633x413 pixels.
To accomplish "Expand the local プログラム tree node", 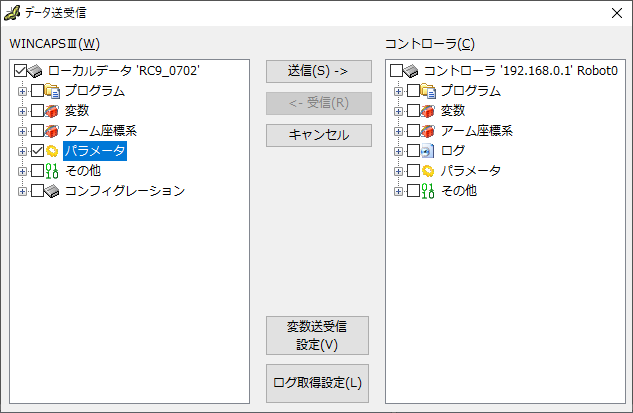I will coord(22,91).
